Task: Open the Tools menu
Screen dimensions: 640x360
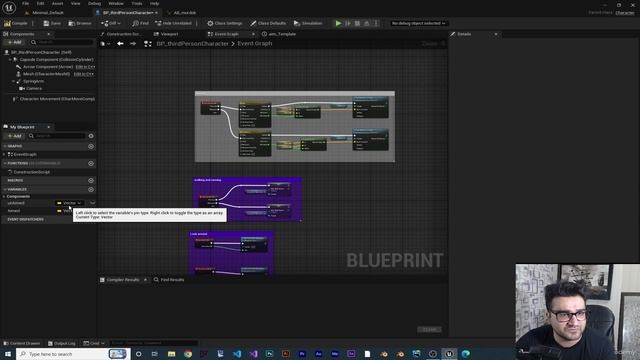Action: 137,3
